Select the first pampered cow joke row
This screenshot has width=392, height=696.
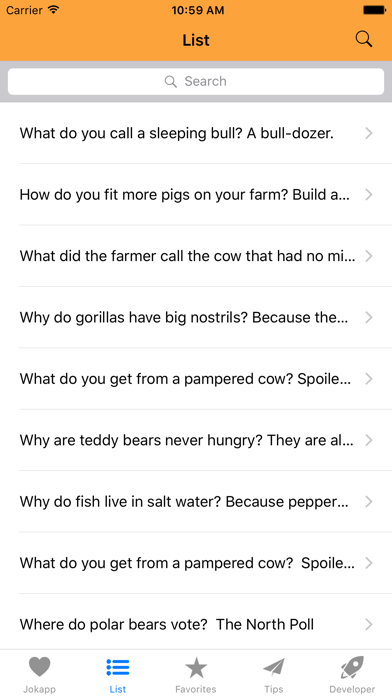pos(196,379)
